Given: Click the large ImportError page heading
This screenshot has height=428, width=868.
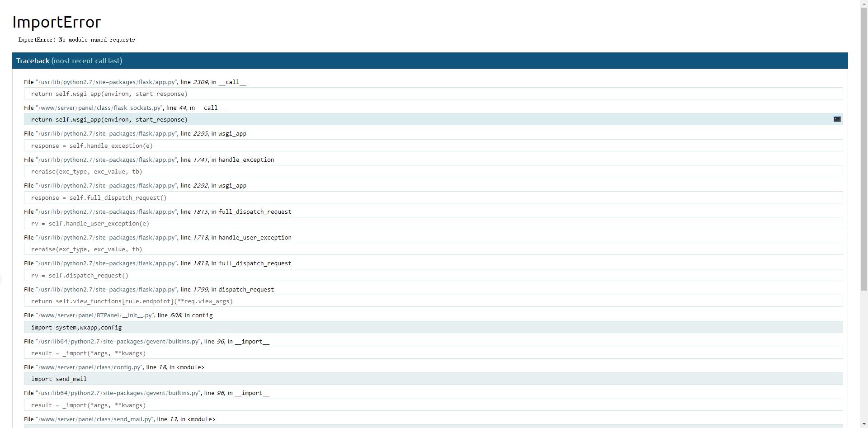Looking at the screenshot, I should click(57, 22).
